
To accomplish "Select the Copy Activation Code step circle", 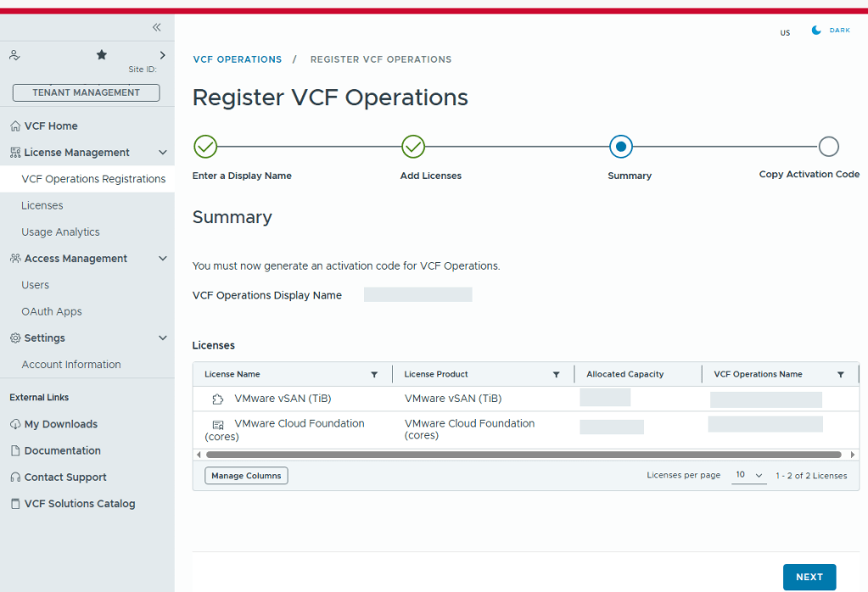I will click(828, 147).
